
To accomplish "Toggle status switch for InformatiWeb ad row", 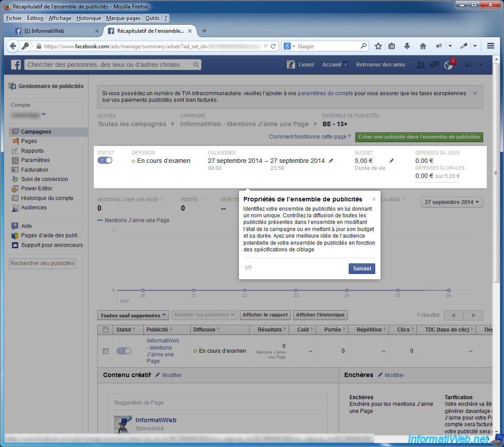I will coord(124,351).
